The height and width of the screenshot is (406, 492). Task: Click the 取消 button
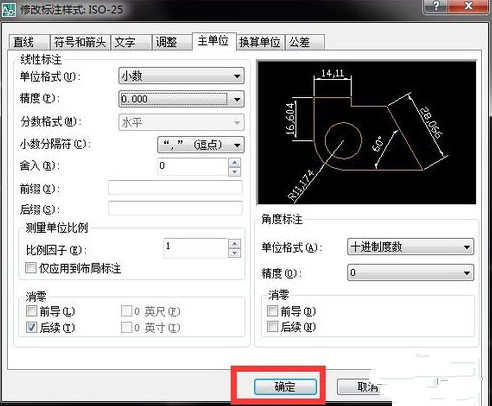pyautogui.click(x=359, y=387)
